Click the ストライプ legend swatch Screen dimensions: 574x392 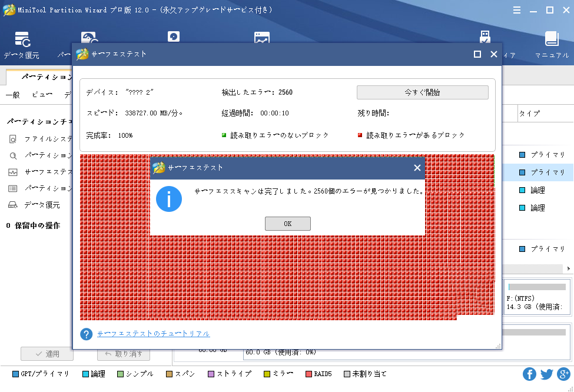pos(211,374)
